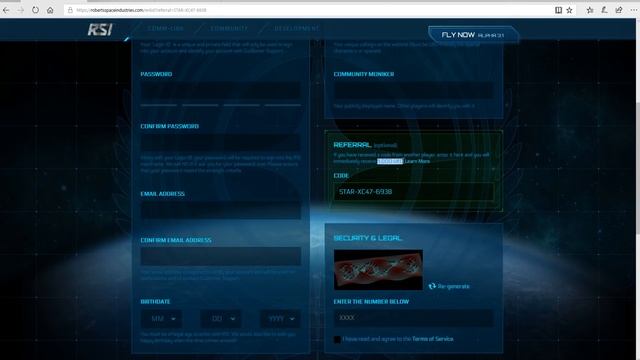This screenshot has width=640, height=360.
Task: Click the browser forward arrow
Action: 20,10
